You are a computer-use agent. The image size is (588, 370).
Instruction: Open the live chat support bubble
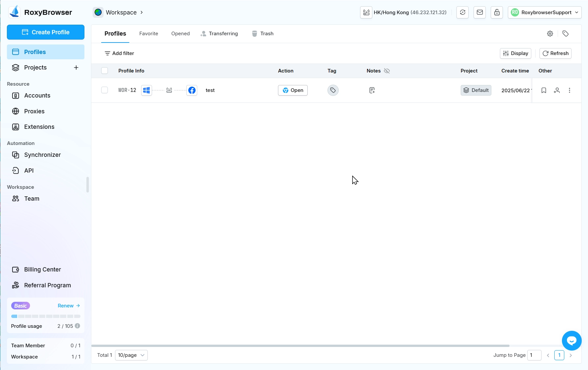tap(572, 341)
